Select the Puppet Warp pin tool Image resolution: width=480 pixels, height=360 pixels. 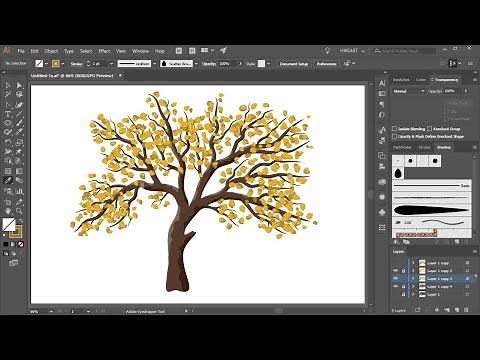tap(19, 152)
